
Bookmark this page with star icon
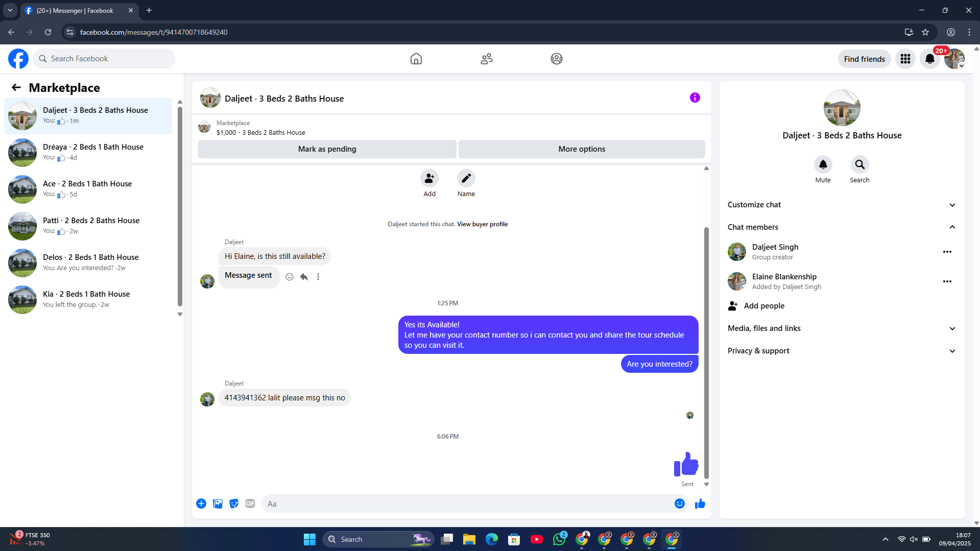(925, 32)
